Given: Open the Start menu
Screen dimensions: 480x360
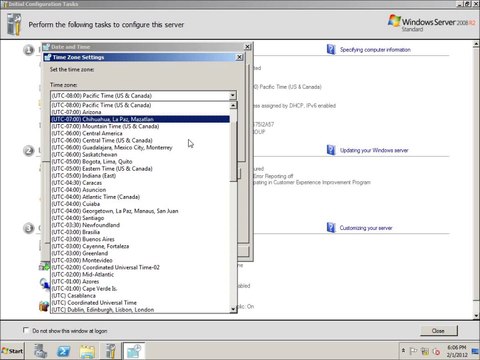Looking at the screenshot, I should tap(12, 351).
